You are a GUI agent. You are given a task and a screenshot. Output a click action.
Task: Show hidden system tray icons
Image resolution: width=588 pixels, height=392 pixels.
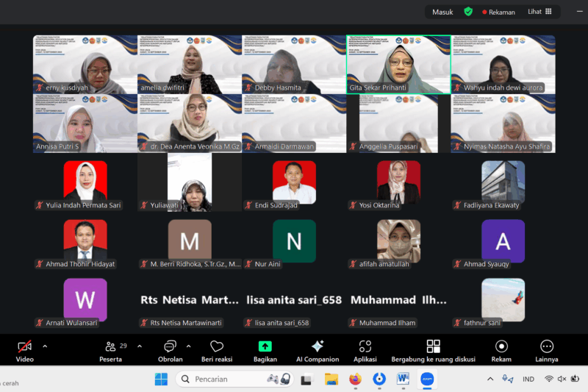490,379
